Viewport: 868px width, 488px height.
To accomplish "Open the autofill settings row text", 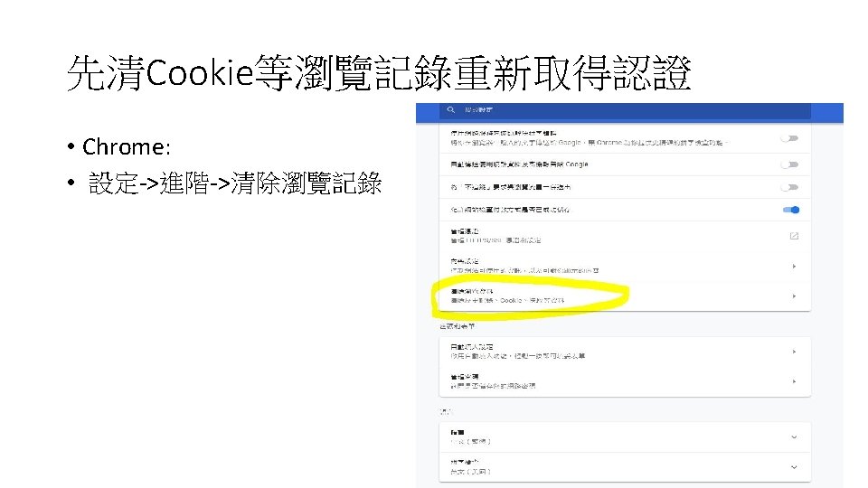I will tap(517, 352).
